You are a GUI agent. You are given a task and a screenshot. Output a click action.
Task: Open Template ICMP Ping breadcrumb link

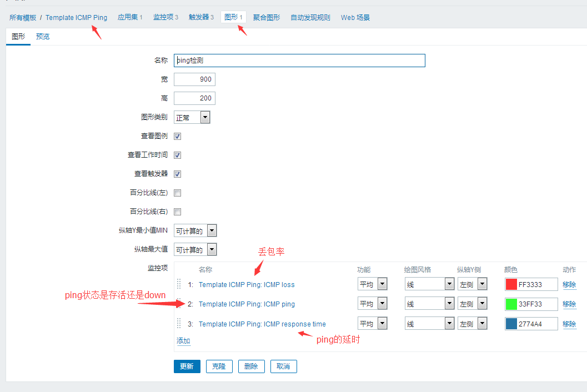[x=76, y=17]
